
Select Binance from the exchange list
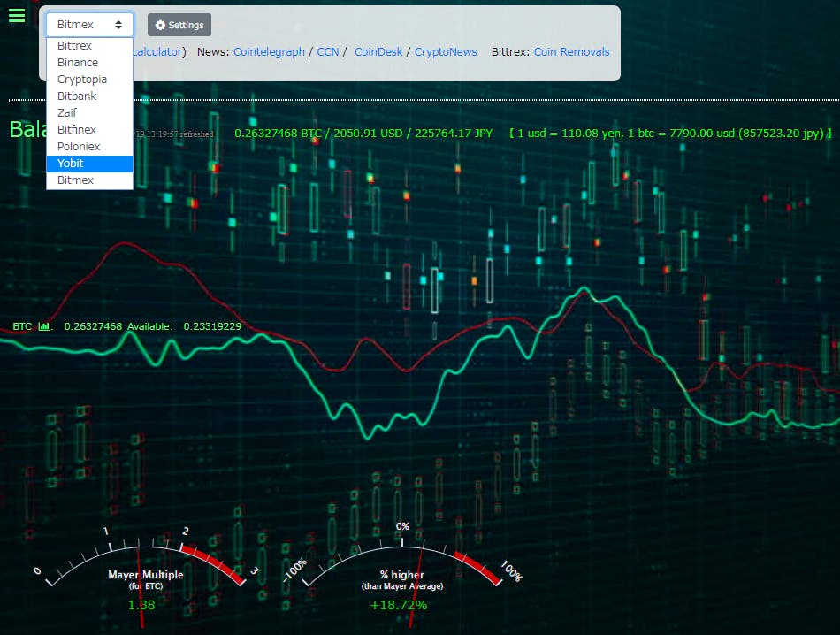click(78, 63)
